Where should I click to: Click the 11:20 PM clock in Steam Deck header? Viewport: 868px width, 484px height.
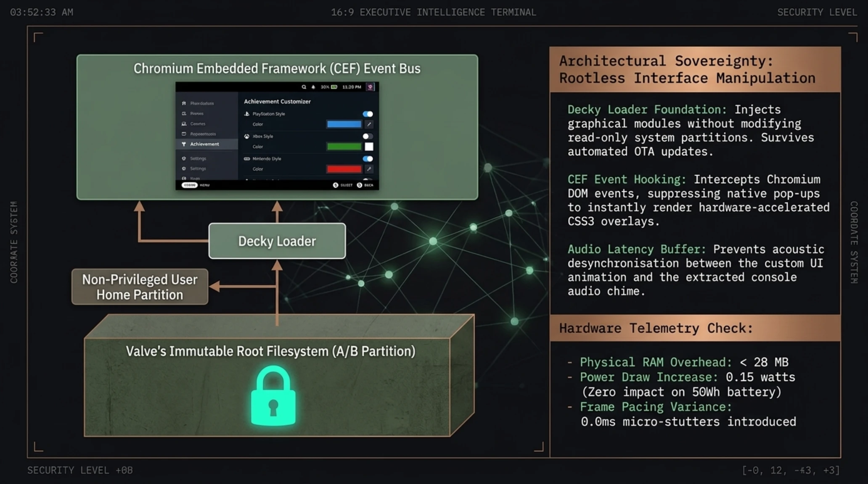[x=352, y=87]
